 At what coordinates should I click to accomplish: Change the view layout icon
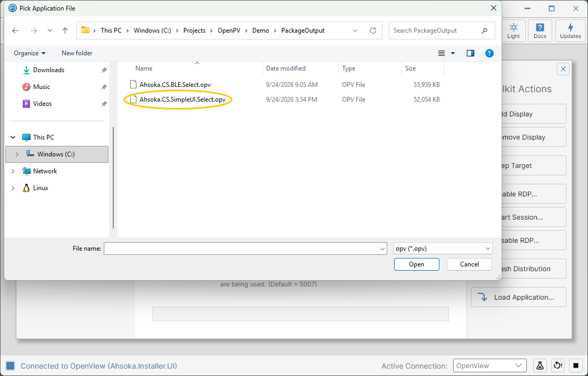[x=442, y=53]
